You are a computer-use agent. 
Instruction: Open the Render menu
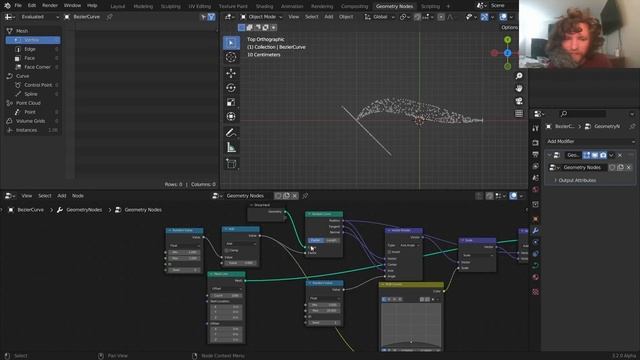pyautogui.click(x=50, y=6)
